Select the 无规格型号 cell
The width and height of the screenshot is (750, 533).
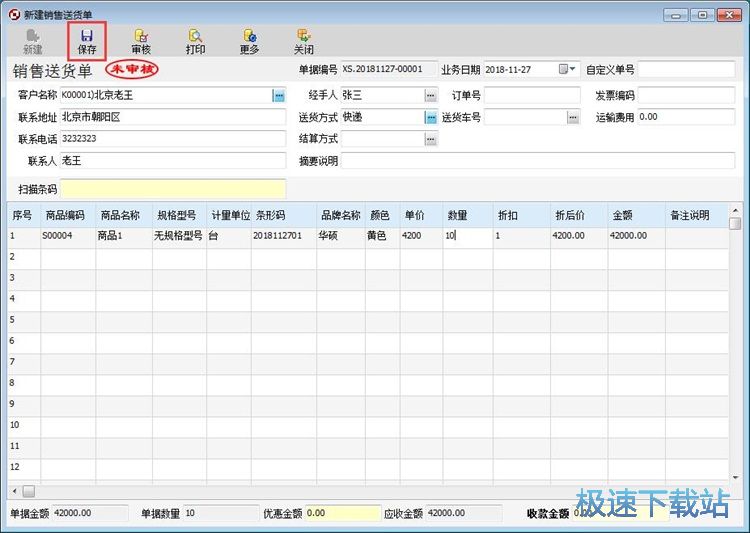[x=179, y=236]
